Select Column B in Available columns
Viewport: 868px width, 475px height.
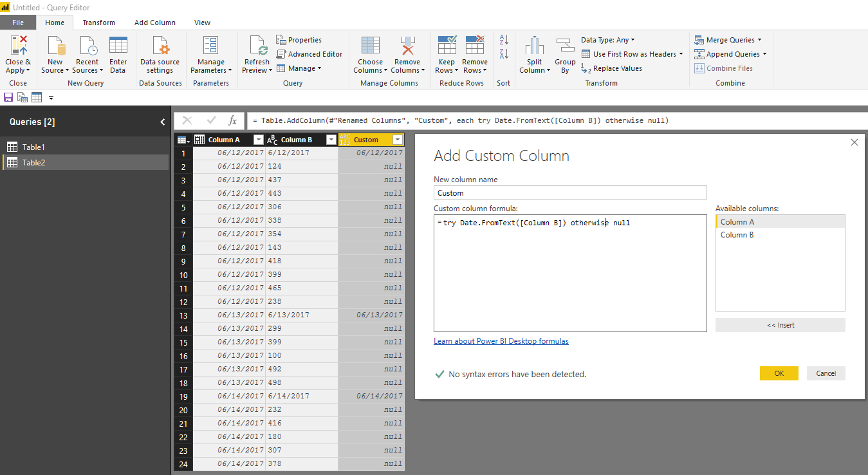point(780,235)
